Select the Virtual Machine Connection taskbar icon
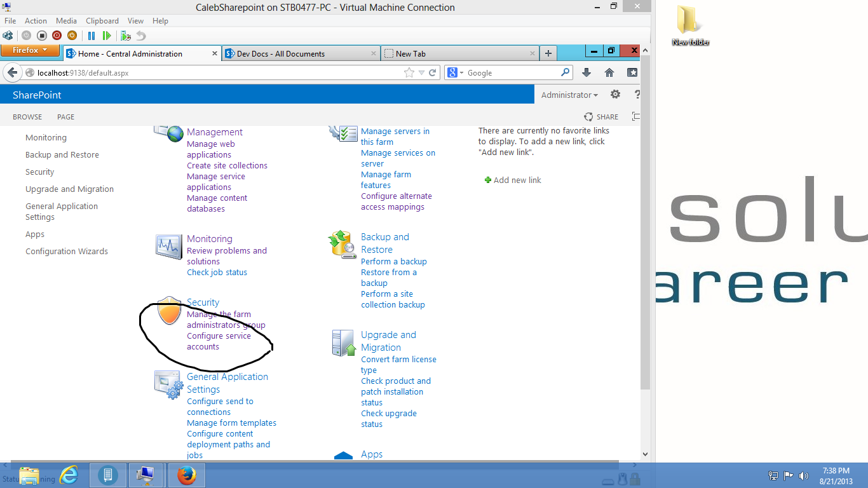Image resolution: width=868 pixels, height=488 pixels. 146,475
